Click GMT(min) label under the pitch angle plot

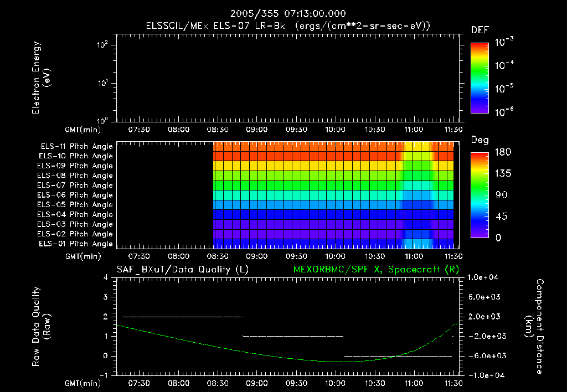83,256
